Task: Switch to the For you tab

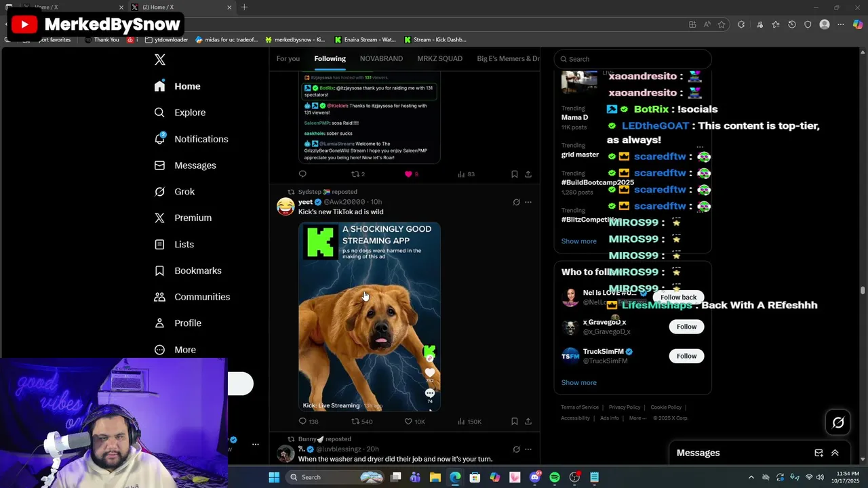Action: [x=288, y=58]
